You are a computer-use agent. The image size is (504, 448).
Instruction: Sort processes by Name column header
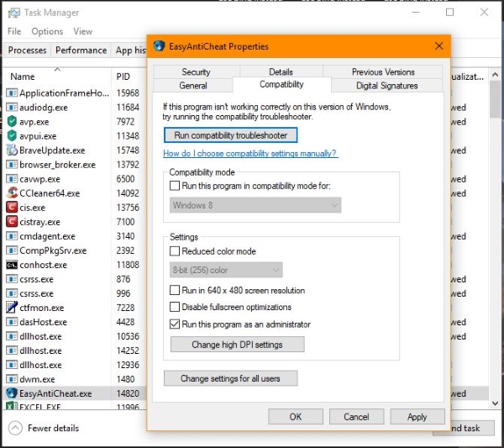(x=57, y=76)
